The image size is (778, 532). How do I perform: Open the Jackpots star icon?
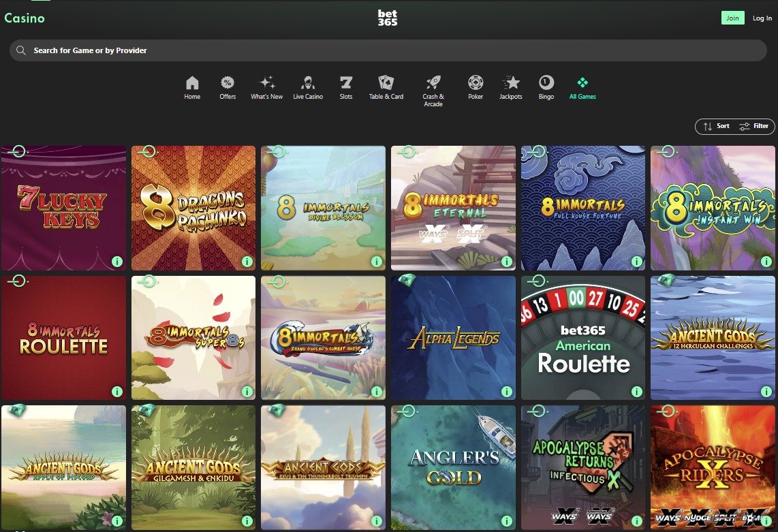point(510,83)
